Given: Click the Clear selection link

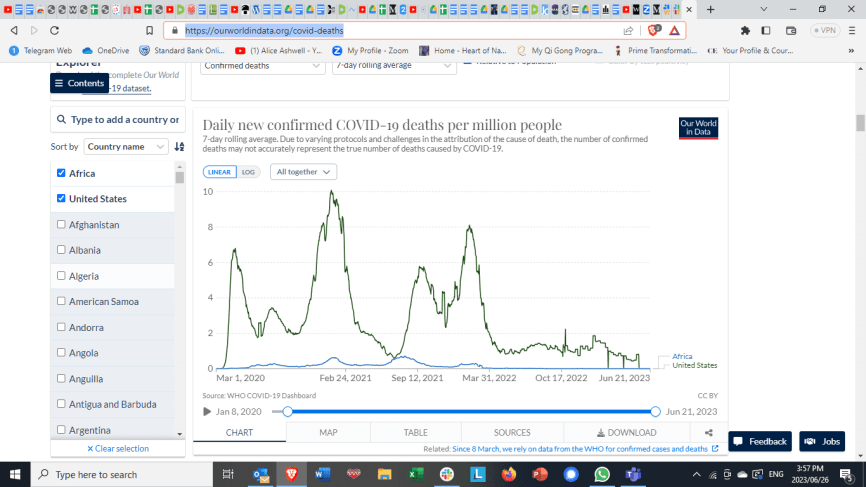Looking at the screenshot, I should [118, 448].
